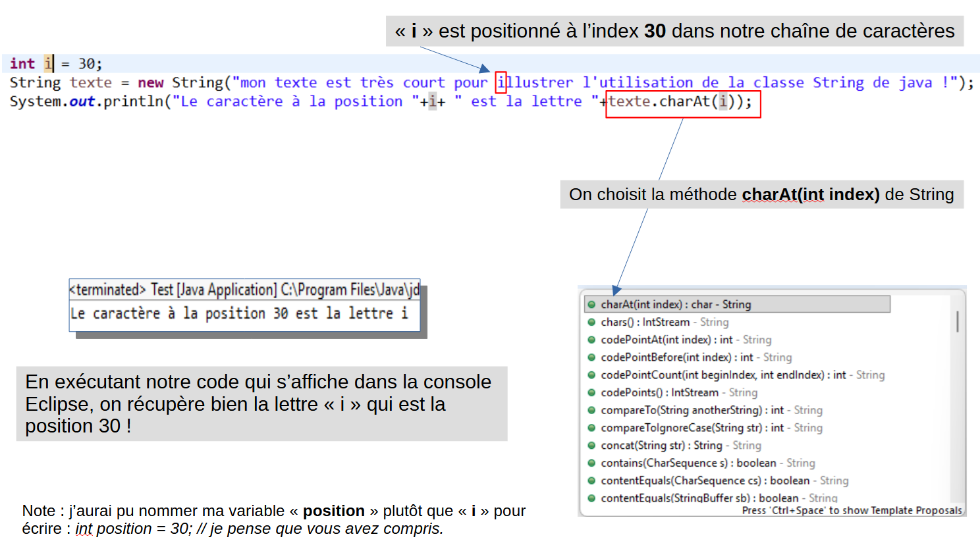Screen dimensions: 980x549
Task: Click the terminated Test Java Application console header
Action: (244, 290)
